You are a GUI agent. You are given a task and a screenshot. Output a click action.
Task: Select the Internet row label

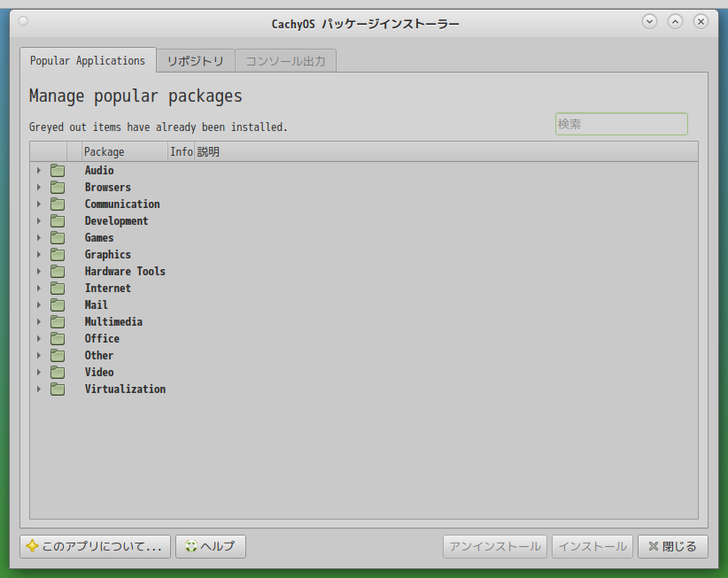tap(108, 288)
